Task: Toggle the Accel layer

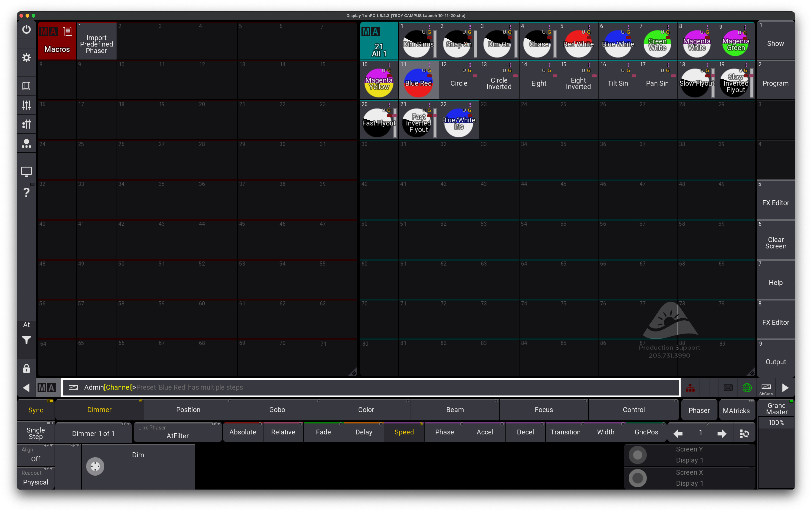Action: click(x=485, y=432)
